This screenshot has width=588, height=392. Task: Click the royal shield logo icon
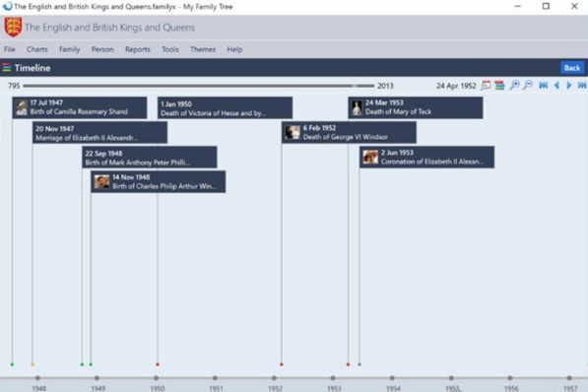point(13,27)
